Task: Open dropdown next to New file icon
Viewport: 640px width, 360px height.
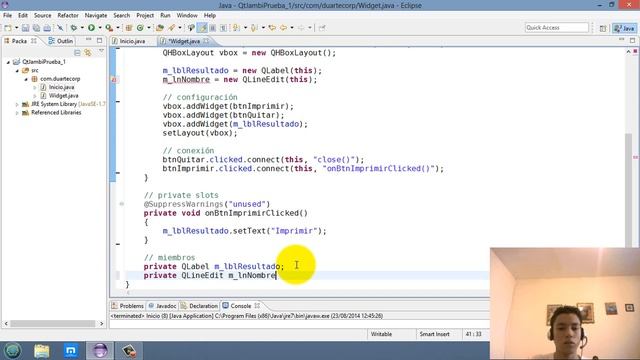Action: click(16, 28)
